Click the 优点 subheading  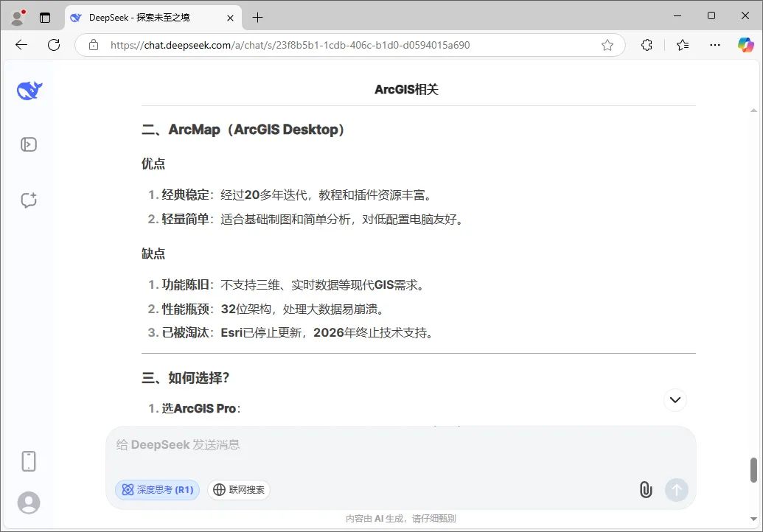(153, 164)
